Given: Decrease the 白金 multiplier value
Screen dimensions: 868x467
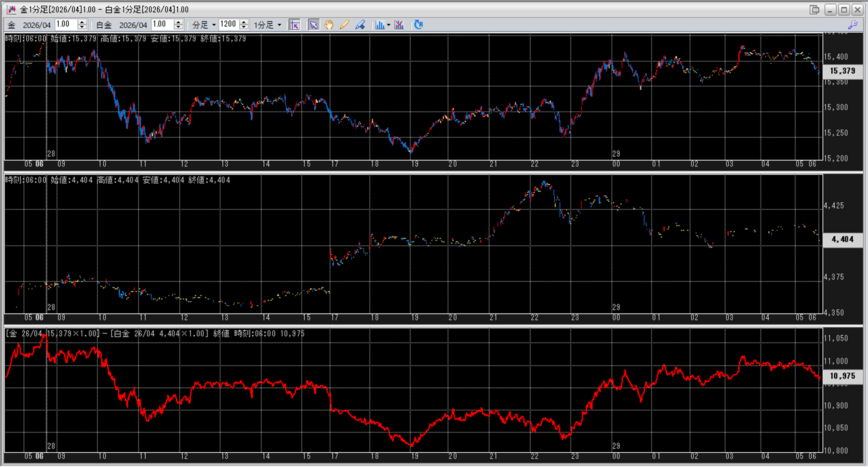Looking at the screenshot, I should [178, 27].
